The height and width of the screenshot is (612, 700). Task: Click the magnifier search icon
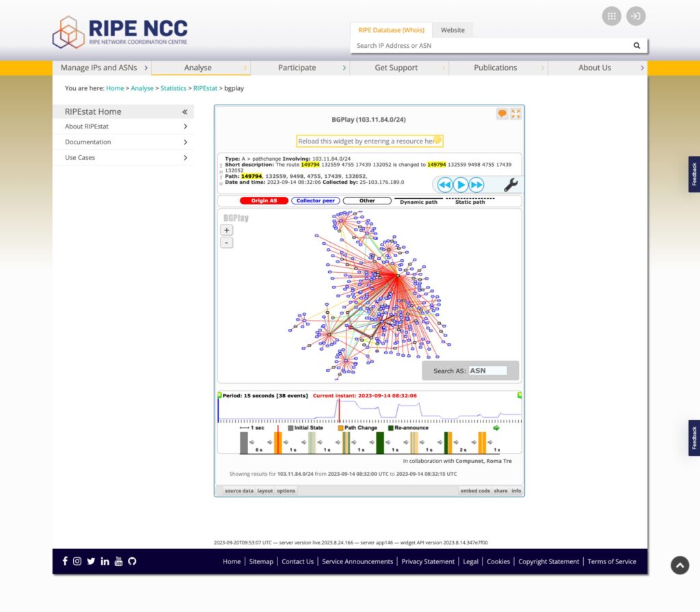click(x=636, y=46)
